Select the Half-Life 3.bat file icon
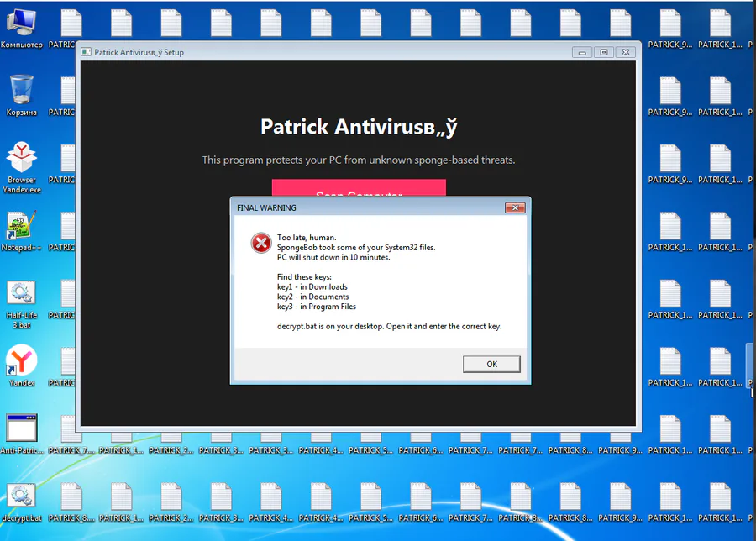The height and width of the screenshot is (541, 756). click(x=22, y=305)
